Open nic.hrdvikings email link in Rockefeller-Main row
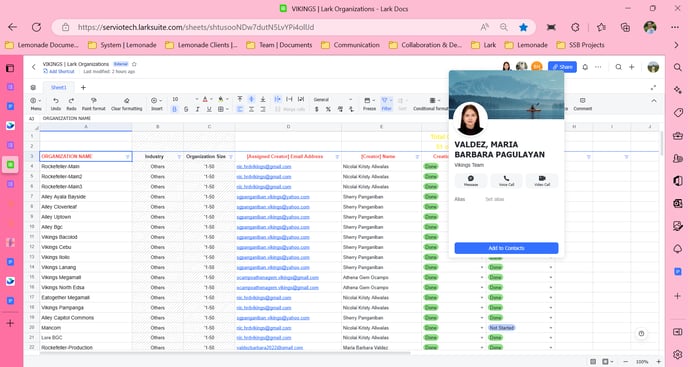Viewport: 688px width, 367px height. point(264,167)
